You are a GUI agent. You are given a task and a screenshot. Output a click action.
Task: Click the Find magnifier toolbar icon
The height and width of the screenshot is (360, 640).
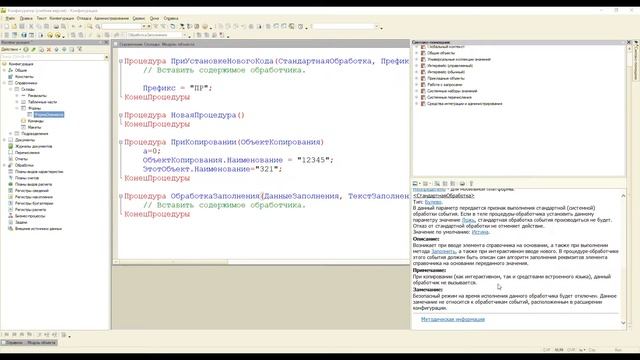pyautogui.click(x=90, y=27)
